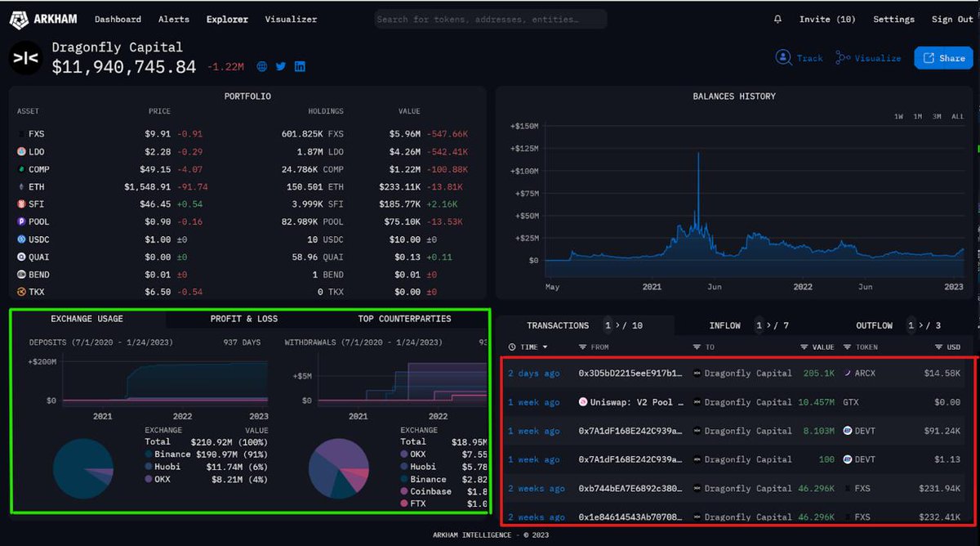
Task: Switch to Profit & Loss tab
Action: pos(243,319)
